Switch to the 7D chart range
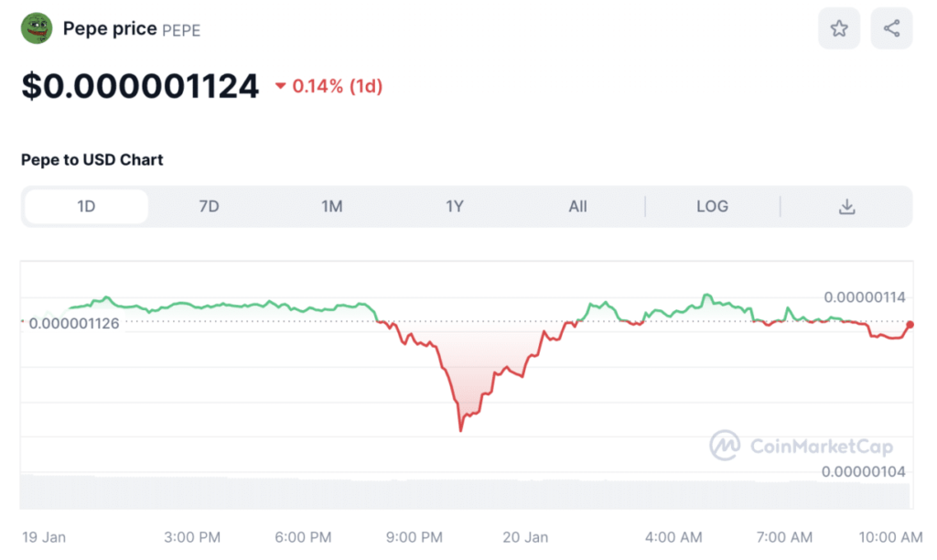 point(209,207)
